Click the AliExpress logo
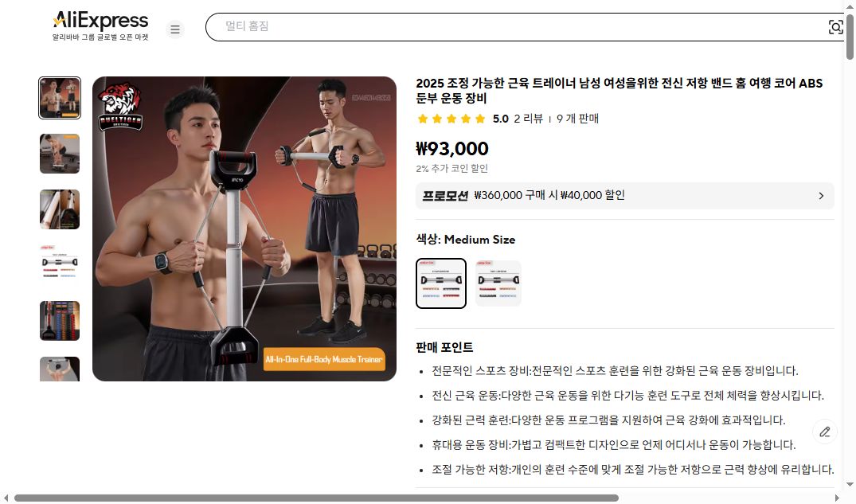 [99, 20]
